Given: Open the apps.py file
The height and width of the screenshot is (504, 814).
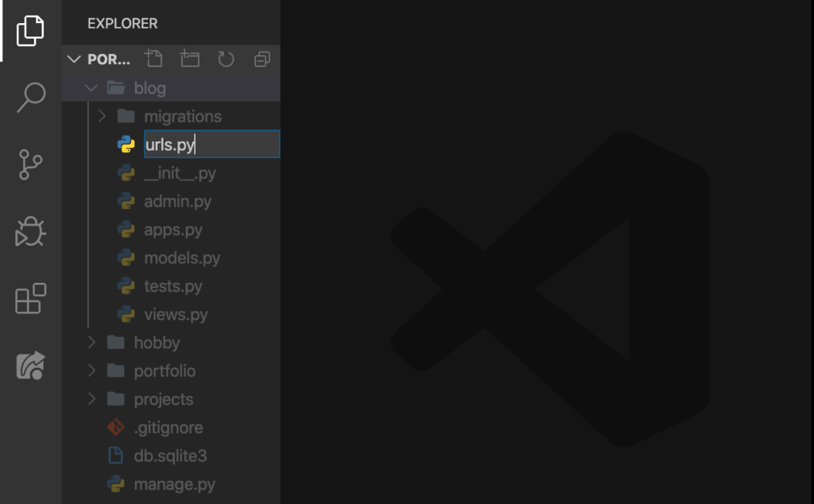Looking at the screenshot, I should 172,230.
